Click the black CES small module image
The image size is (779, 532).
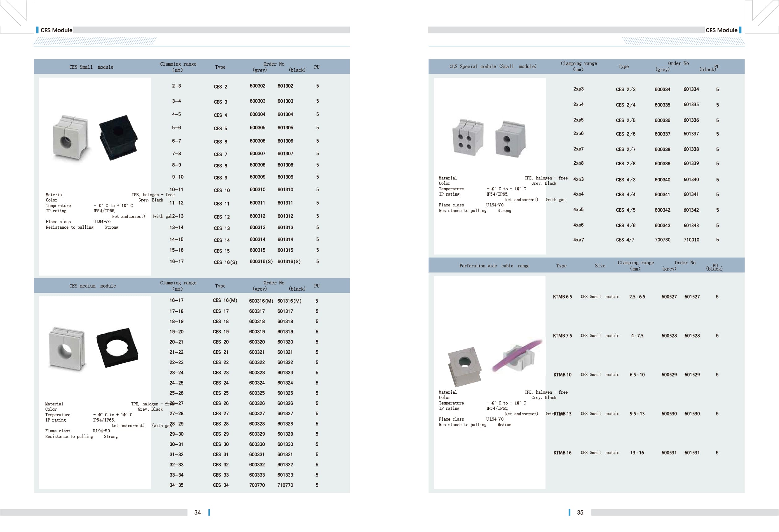tap(118, 137)
